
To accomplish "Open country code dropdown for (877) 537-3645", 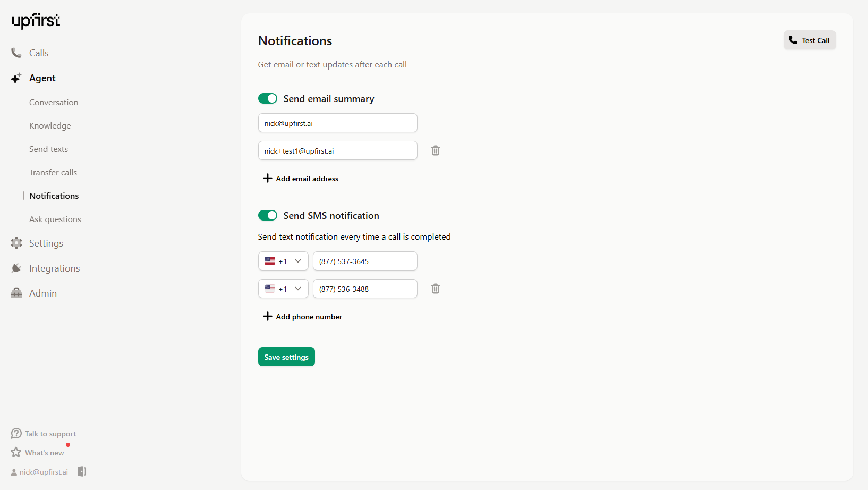I will tap(283, 261).
